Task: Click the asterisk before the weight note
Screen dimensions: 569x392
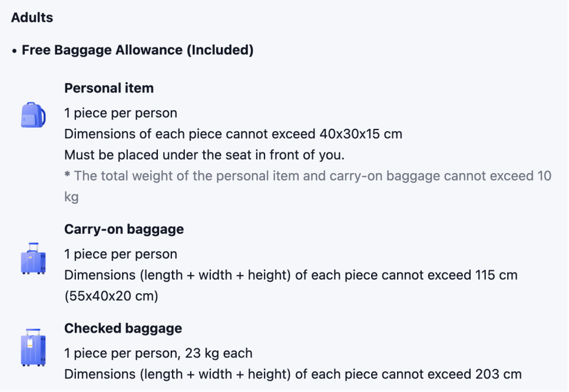Action: tap(67, 174)
